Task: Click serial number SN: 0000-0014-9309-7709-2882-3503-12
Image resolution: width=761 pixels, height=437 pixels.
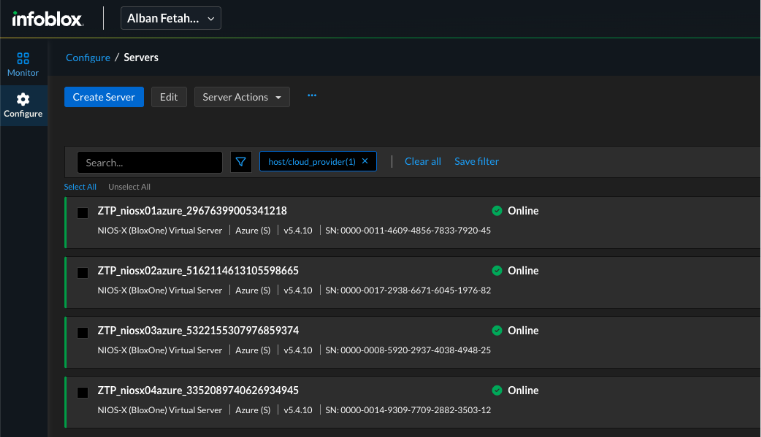Action: [x=408, y=410]
